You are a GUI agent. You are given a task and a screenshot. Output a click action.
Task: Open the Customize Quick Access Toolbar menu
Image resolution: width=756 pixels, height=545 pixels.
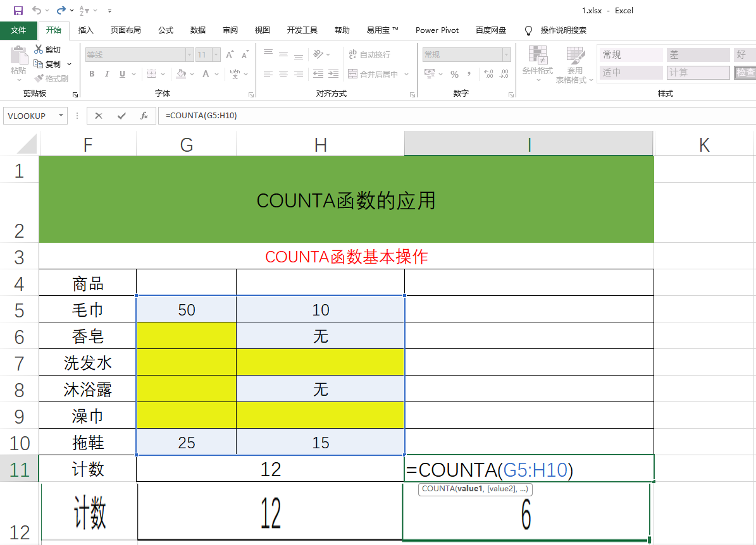pyautogui.click(x=110, y=10)
